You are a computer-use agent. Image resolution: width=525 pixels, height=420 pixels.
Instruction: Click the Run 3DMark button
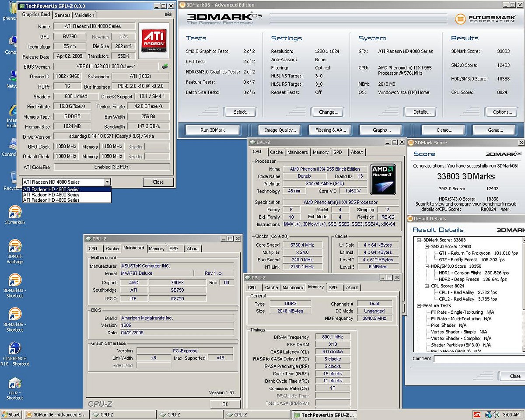tap(213, 130)
